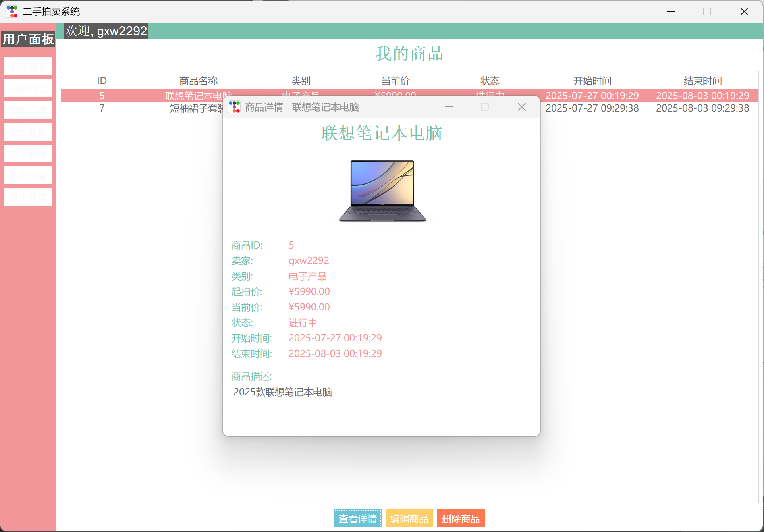The width and height of the screenshot is (764, 532).
Task: Click the 二手拍卖系统 title bar app icon
Action: tap(12, 12)
